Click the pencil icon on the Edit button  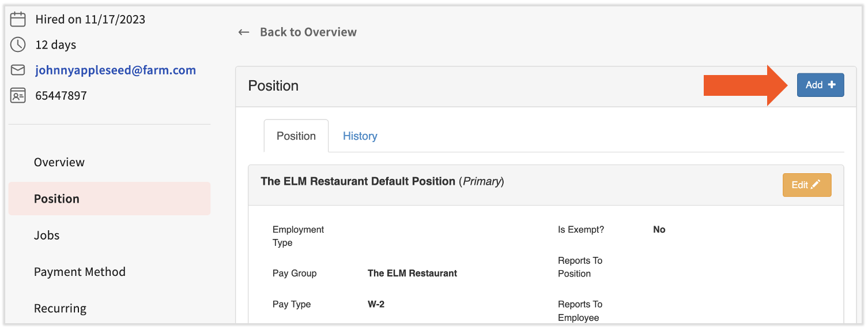click(x=816, y=185)
